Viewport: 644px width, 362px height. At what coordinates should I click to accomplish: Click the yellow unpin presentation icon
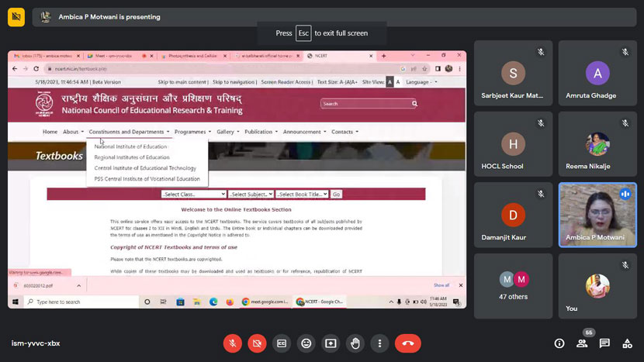coord(16,17)
